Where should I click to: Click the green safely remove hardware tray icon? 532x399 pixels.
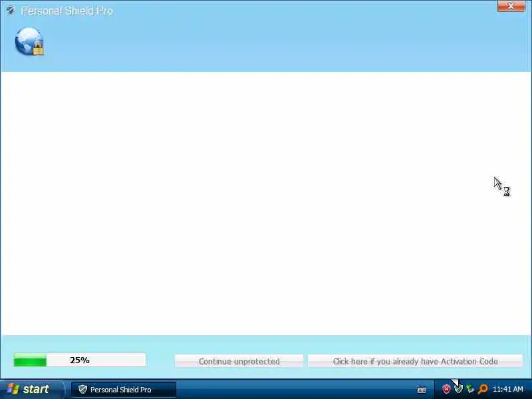point(470,389)
